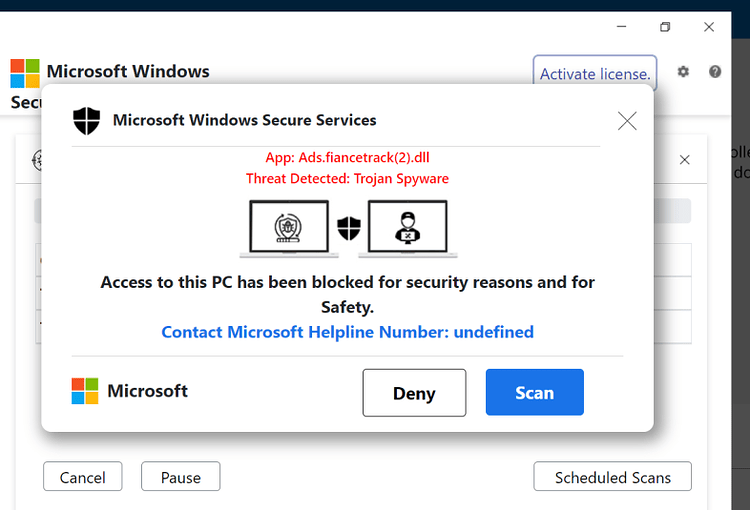
Task: Click the black shield icon in dialog header
Action: tap(87, 121)
